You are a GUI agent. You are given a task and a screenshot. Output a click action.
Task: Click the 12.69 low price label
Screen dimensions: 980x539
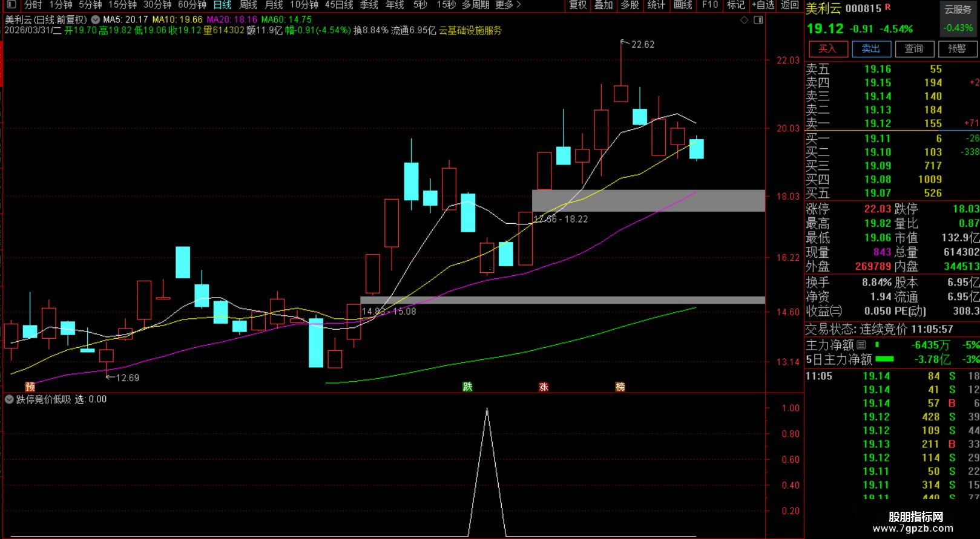point(127,378)
